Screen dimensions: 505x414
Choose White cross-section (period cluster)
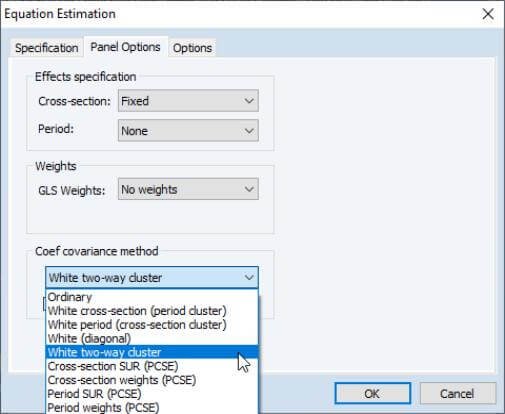point(152,311)
